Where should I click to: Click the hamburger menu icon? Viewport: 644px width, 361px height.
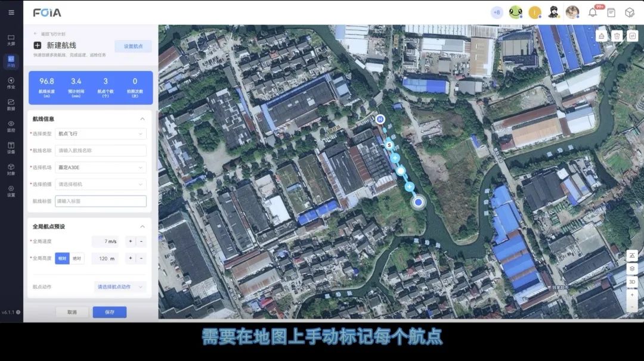click(x=11, y=13)
